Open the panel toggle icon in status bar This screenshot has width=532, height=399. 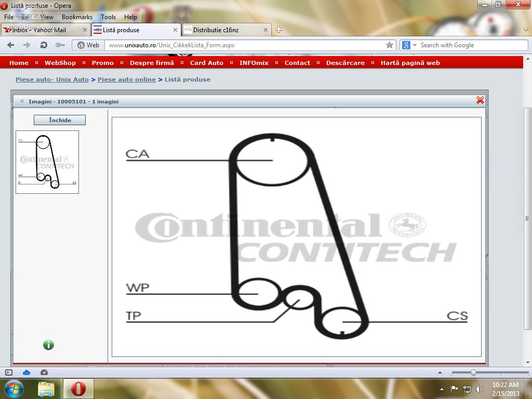tap(9, 373)
